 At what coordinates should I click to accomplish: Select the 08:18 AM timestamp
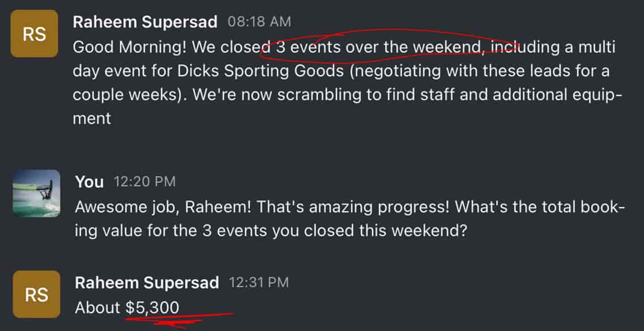[x=259, y=22]
